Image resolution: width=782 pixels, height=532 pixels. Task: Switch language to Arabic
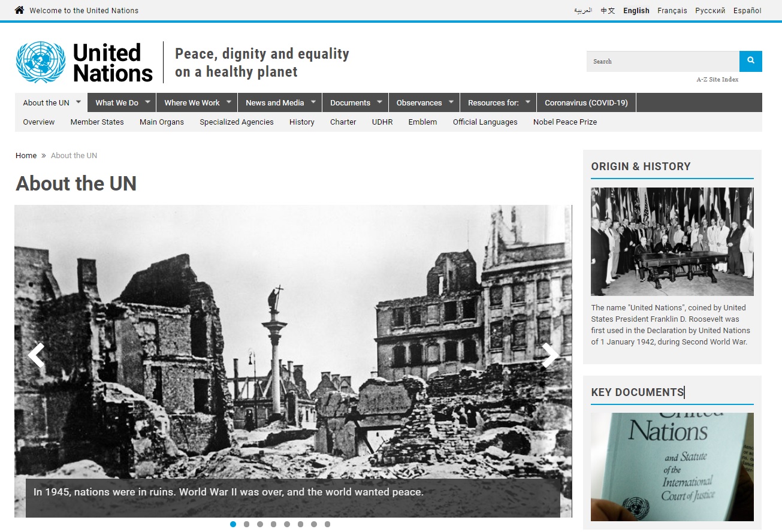[583, 10]
